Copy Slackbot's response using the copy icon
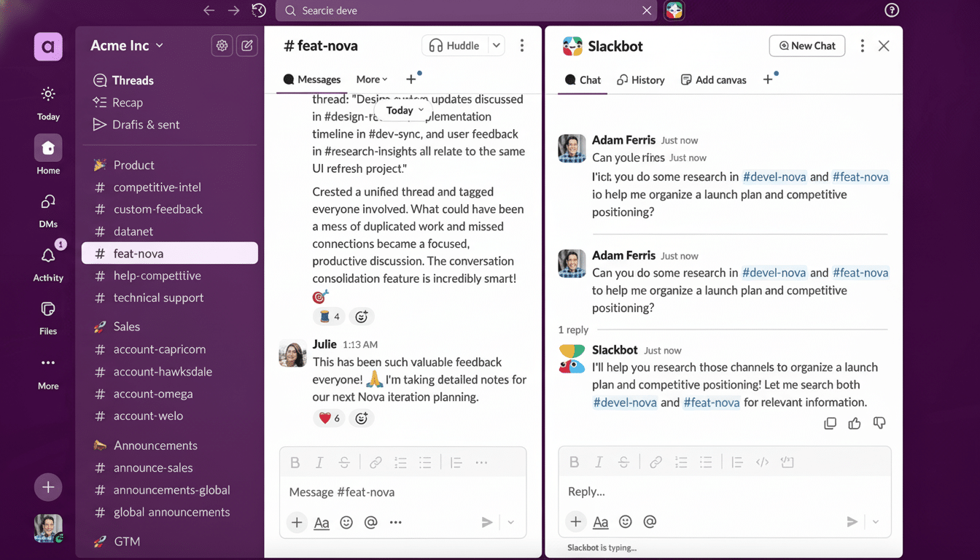The image size is (980, 560). [830, 423]
